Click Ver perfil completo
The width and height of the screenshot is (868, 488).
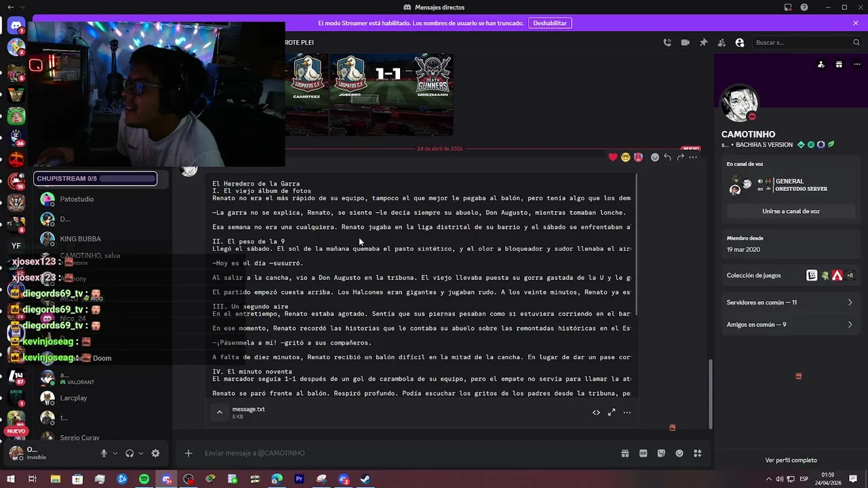tap(791, 460)
